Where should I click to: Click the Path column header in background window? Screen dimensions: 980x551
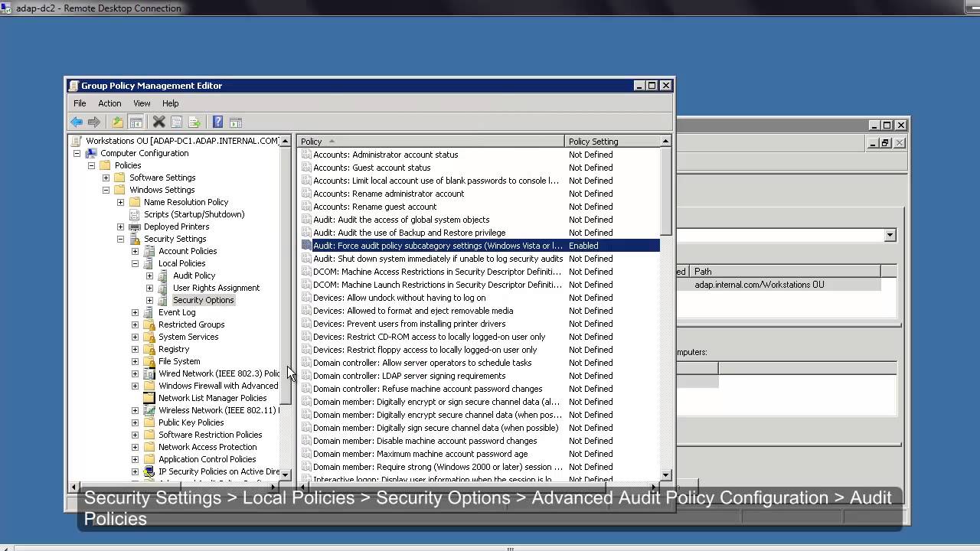785,271
